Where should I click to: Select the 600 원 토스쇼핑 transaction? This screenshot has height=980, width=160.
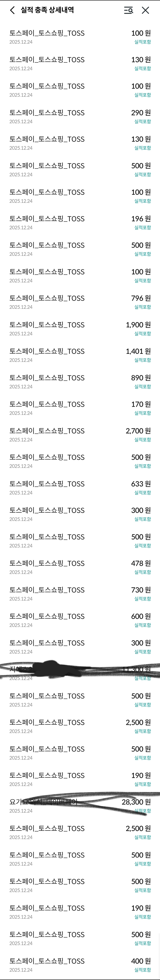click(x=80, y=620)
